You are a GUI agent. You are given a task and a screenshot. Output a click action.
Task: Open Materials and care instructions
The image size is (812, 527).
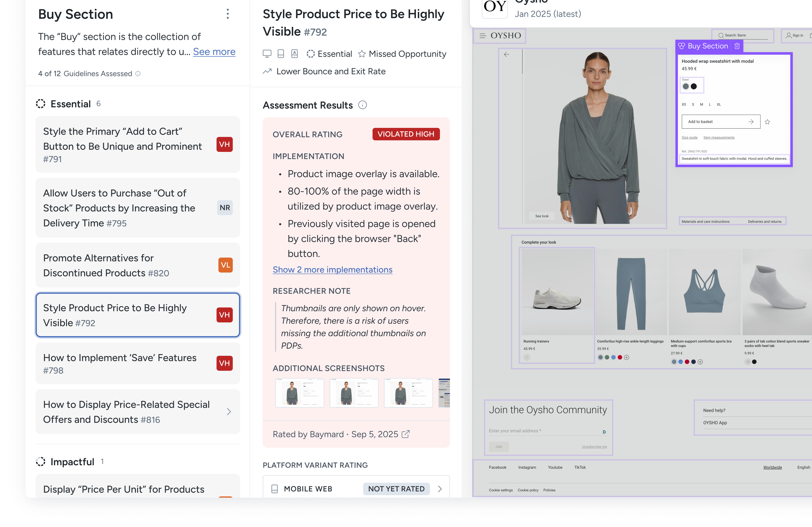[x=706, y=222]
